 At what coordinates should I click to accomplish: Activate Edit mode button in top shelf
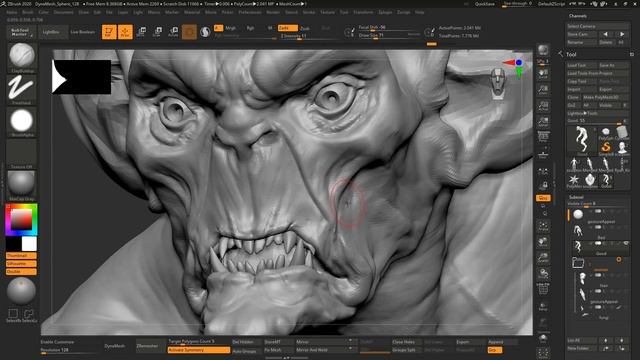[x=109, y=32]
